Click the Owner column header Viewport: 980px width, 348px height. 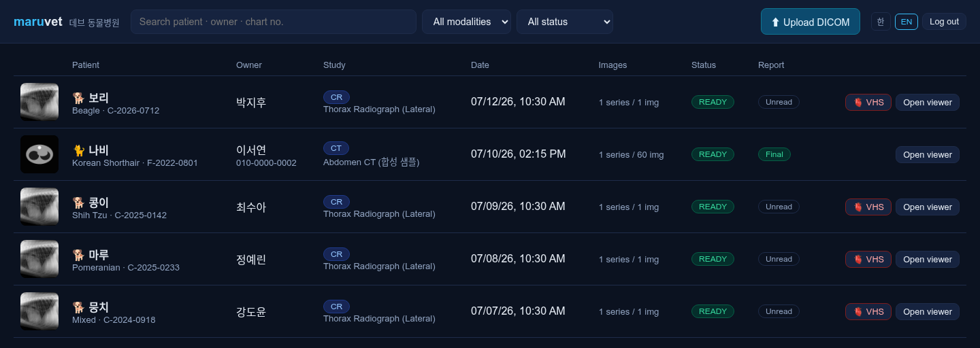coord(249,65)
